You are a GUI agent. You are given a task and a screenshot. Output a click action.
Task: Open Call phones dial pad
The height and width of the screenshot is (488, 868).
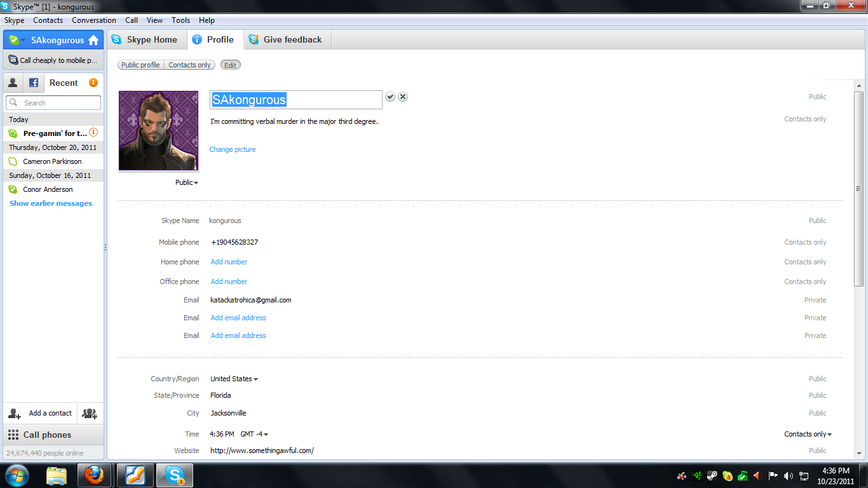(x=53, y=435)
